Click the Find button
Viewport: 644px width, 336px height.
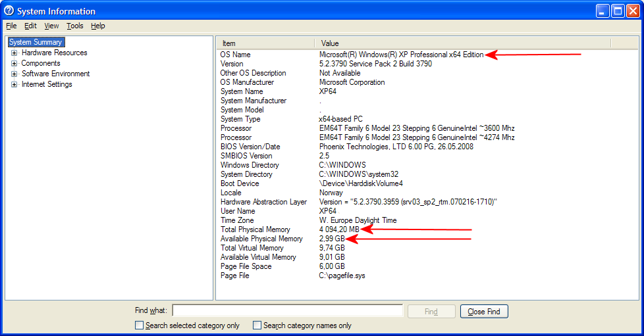click(431, 312)
